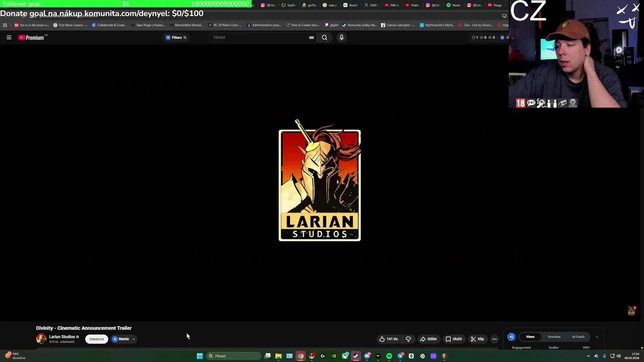Open the Larian Studios channel name link
This screenshot has width=644, height=362.
pos(62,337)
